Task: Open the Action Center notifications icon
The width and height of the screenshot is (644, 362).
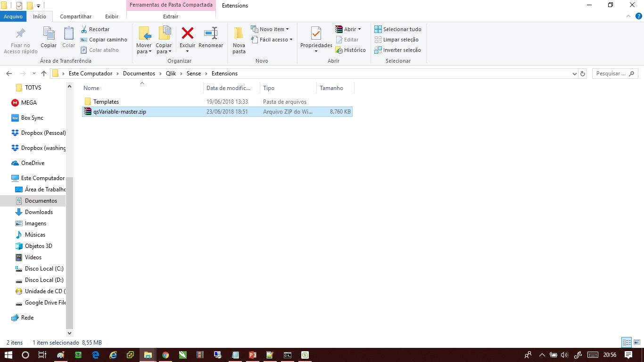Action: pos(628,355)
